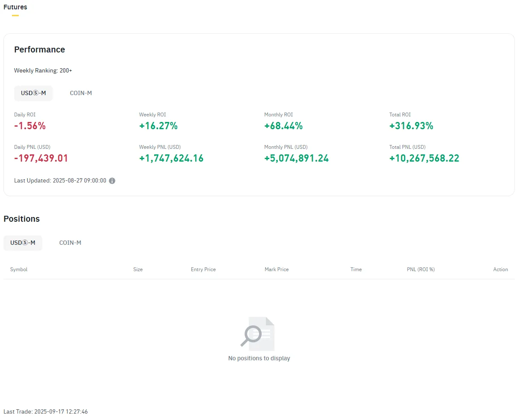Click the Total PNL value +10,267,568.22

click(424, 158)
